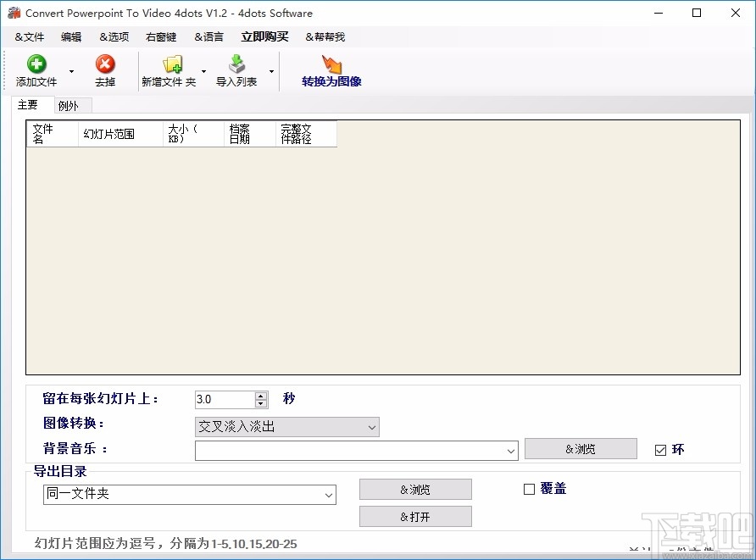Close the Convert Powerpoint To Video window
756x560 pixels.
[736, 13]
